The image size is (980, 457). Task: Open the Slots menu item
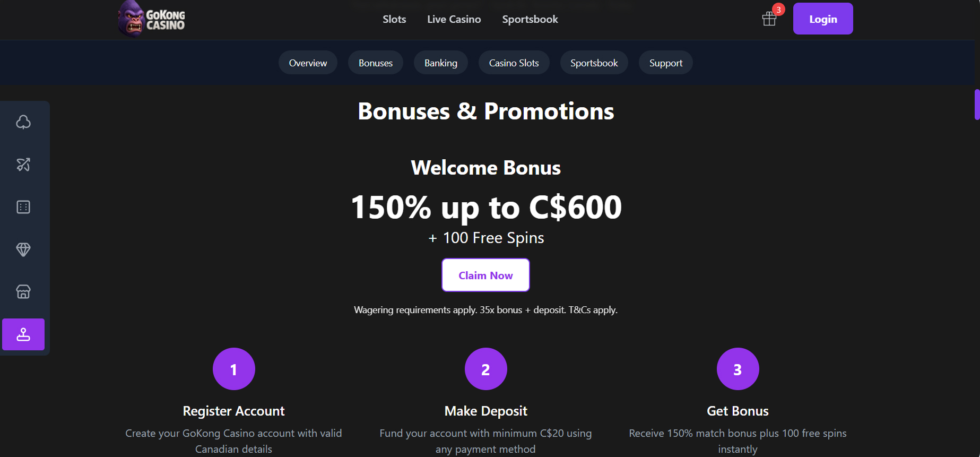394,19
